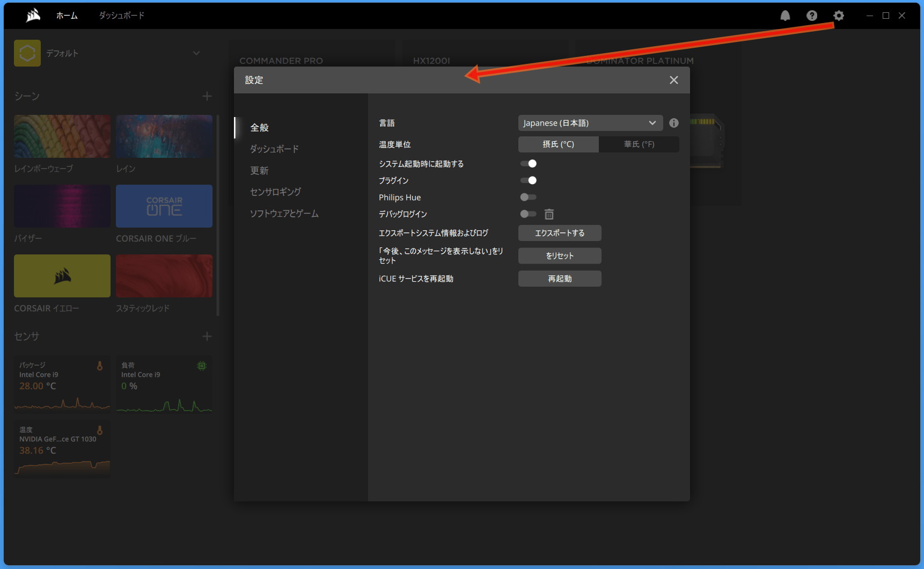
Task: Open the HX1200I device card
Action: [431, 61]
